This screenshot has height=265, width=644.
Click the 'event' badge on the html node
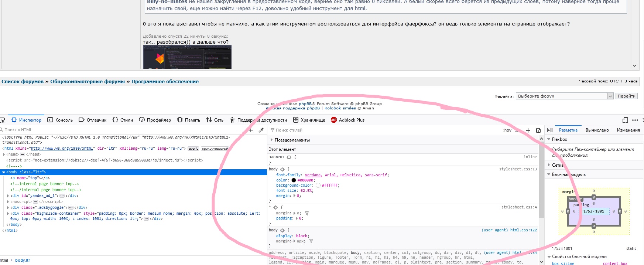pos(193,149)
